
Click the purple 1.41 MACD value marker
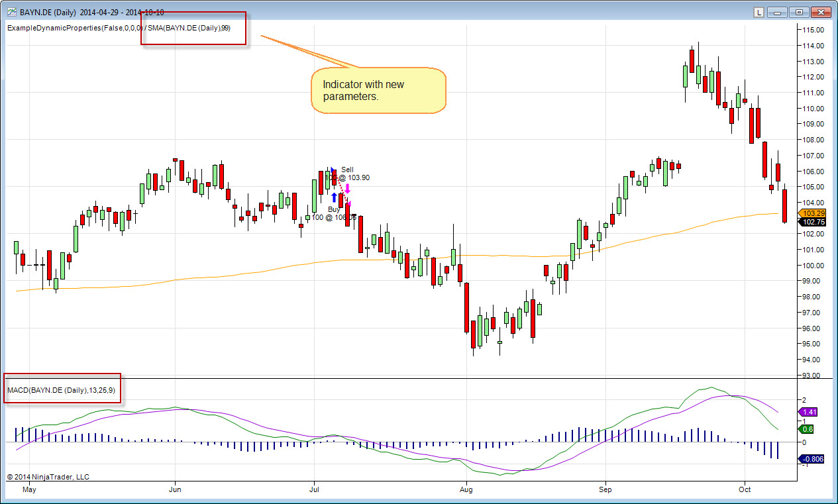tap(809, 412)
